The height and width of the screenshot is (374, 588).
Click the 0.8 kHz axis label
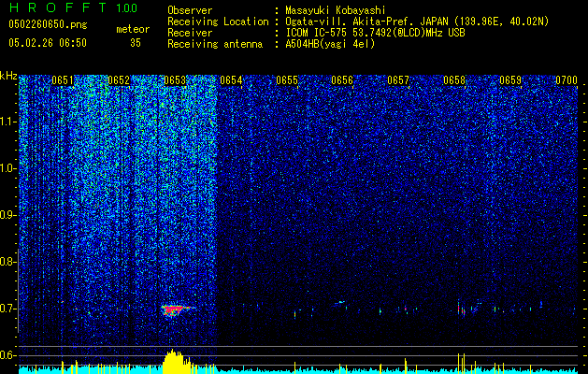(8, 262)
